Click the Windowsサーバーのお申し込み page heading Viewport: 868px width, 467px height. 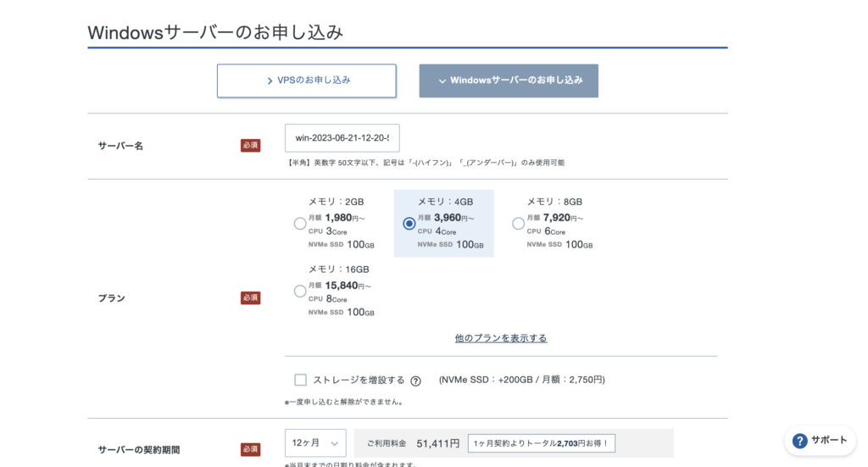coord(215,32)
